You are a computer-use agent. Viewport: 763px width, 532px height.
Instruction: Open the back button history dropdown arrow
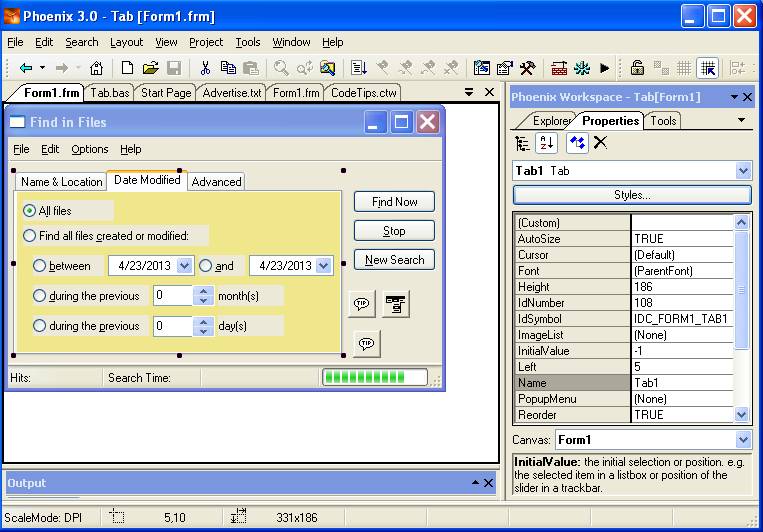point(42,68)
